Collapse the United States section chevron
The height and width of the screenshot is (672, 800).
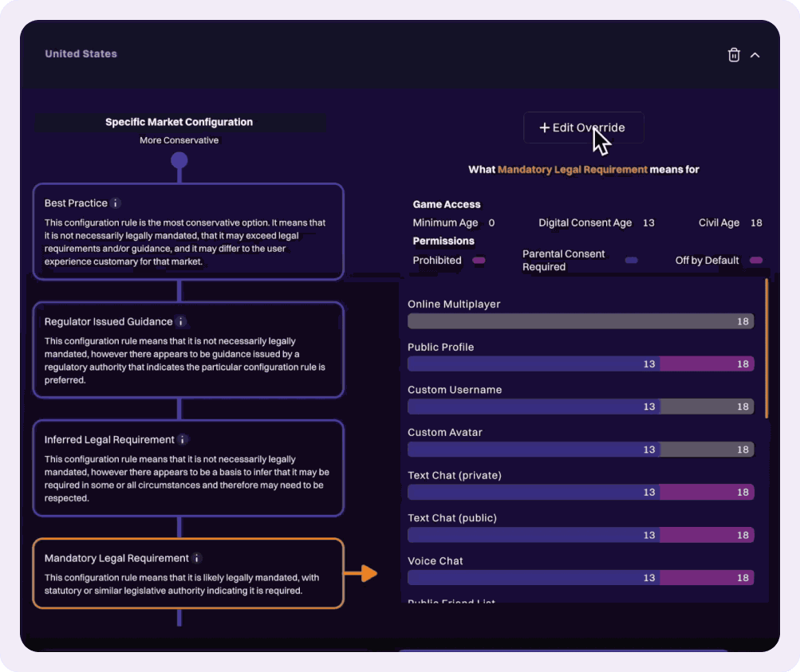(x=755, y=55)
